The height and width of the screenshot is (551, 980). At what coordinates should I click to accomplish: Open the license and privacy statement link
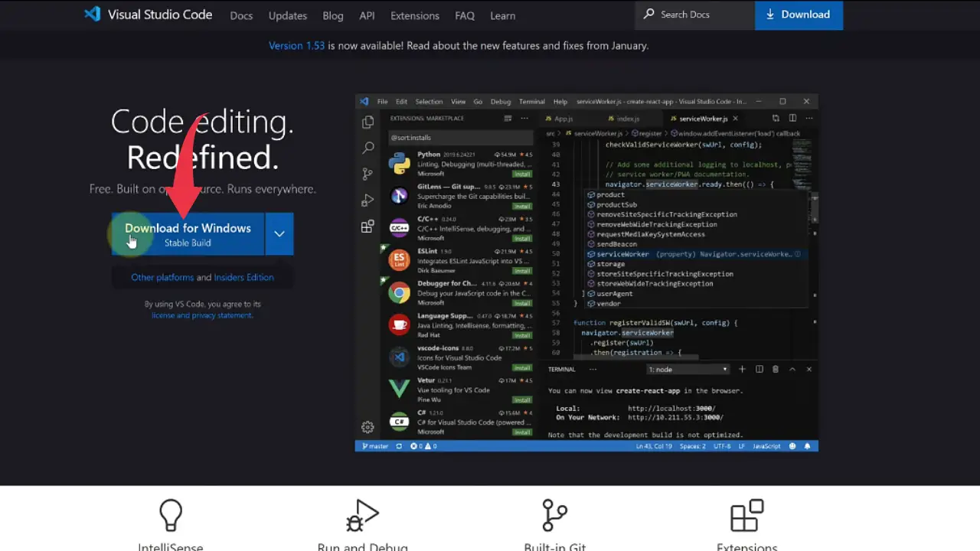[201, 315]
